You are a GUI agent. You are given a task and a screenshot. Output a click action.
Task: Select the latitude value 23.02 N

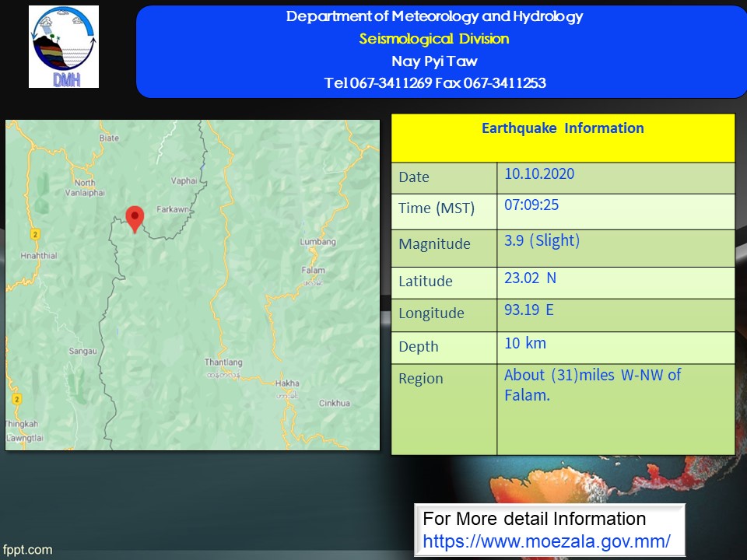(530, 278)
